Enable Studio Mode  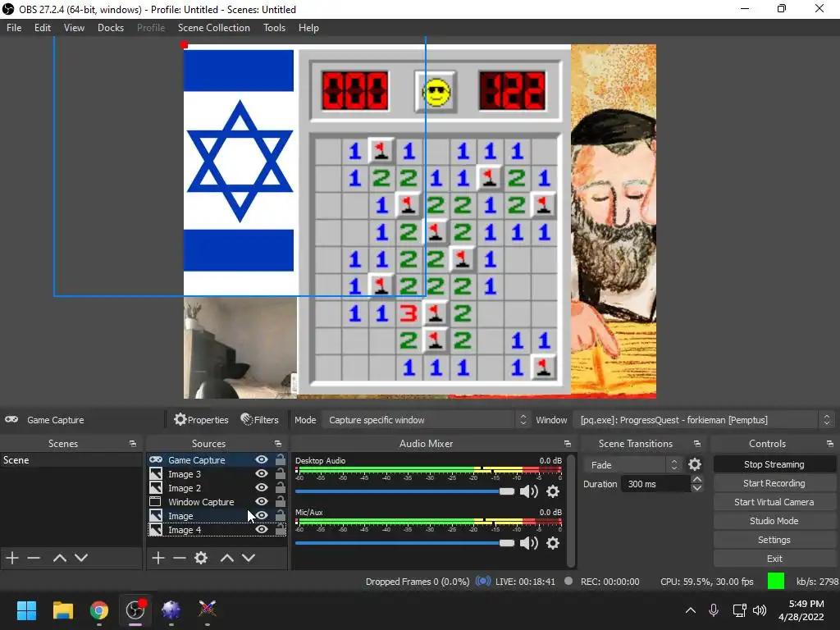click(774, 521)
